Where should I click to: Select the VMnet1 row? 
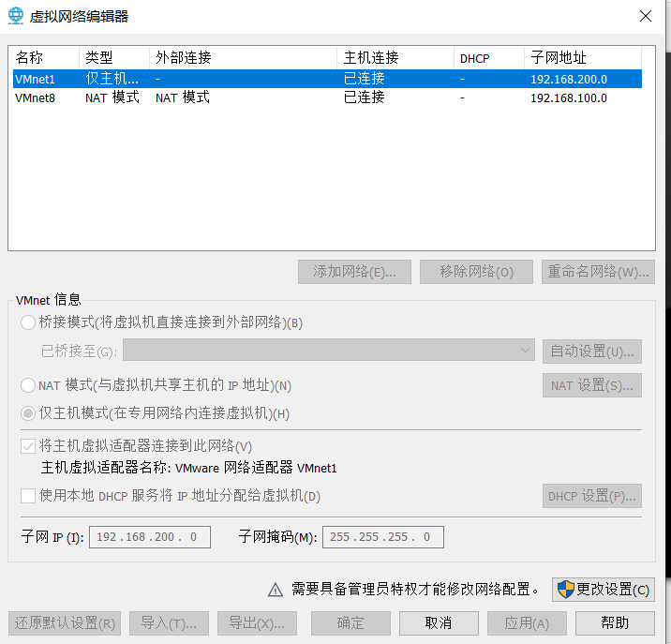pyautogui.click(x=327, y=79)
